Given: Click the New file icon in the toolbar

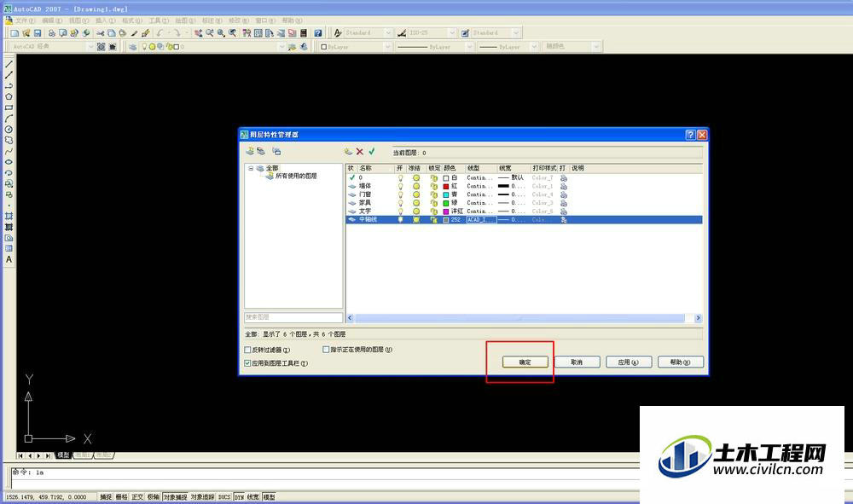Looking at the screenshot, I should coord(15,33).
